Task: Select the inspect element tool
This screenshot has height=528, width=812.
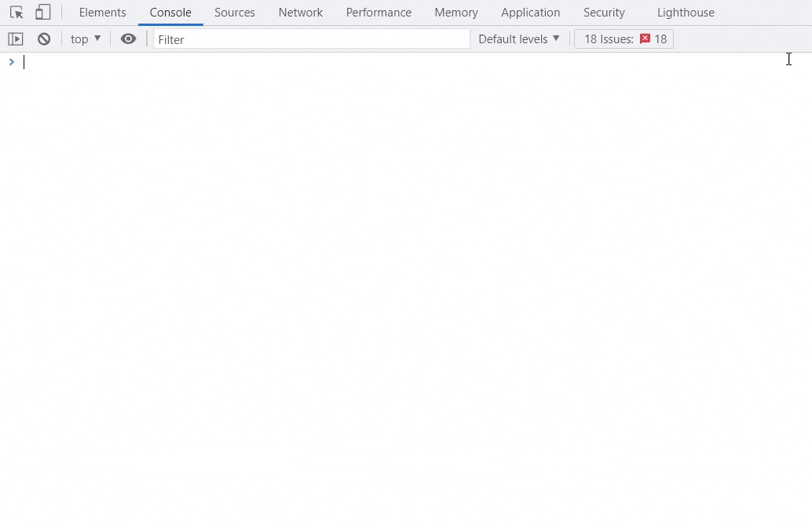Action: click(x=16, y=12)
